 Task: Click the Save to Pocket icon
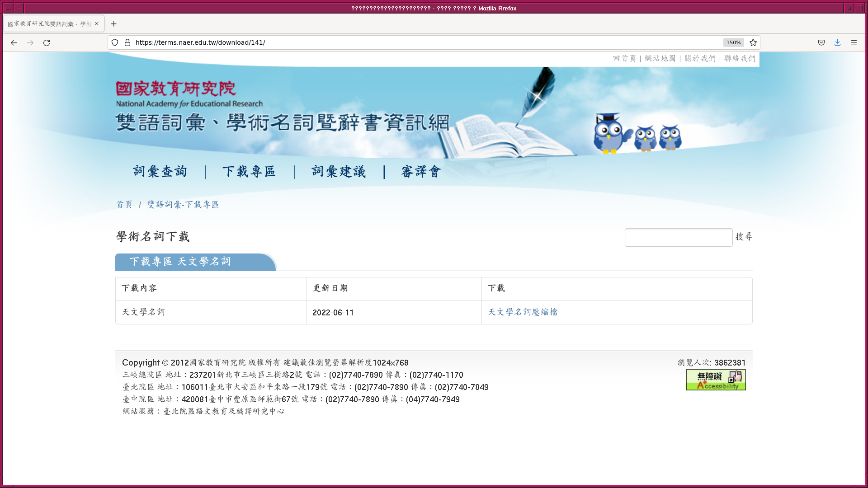click(821, 42)
